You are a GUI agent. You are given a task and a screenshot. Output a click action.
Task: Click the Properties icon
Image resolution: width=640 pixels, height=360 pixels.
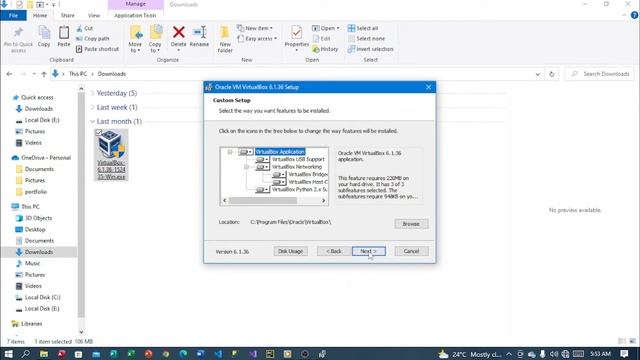pos(297,33)
